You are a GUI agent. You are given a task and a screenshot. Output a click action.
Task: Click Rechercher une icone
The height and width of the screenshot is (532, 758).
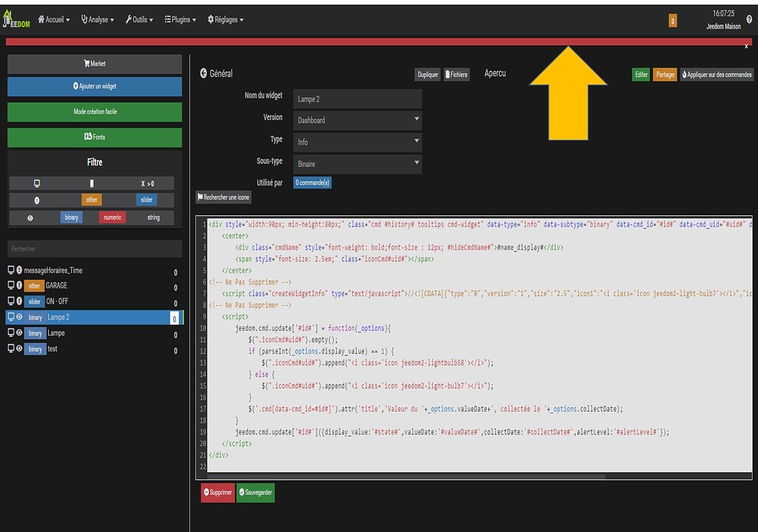click(224, 197)
